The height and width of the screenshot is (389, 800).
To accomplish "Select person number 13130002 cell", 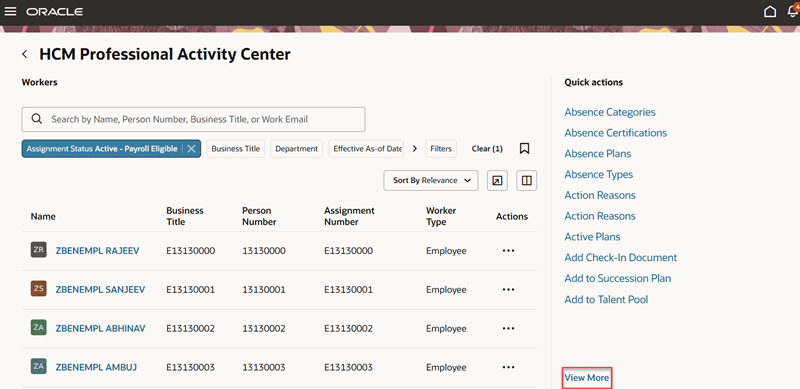I will pos(264,328).
